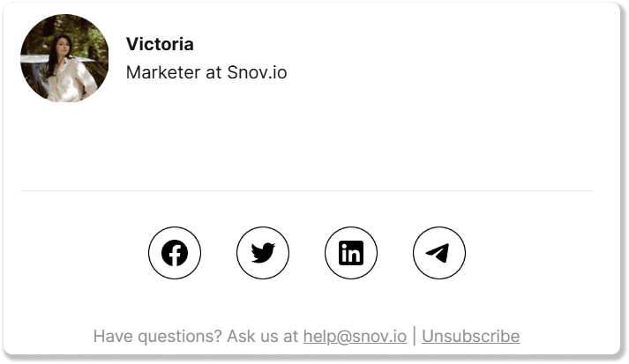Click the Unsubscribe link
629x364 pixels.
coord(470,336)
